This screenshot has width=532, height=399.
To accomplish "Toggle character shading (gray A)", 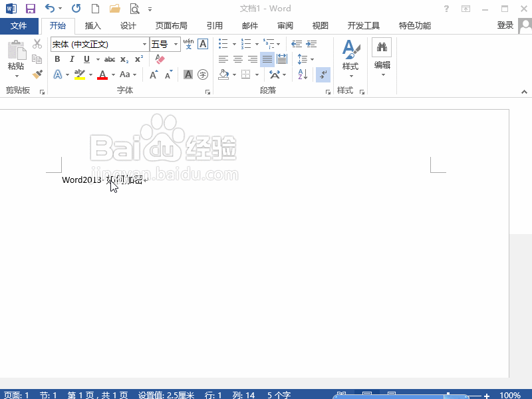I will (x=188, y=74).
